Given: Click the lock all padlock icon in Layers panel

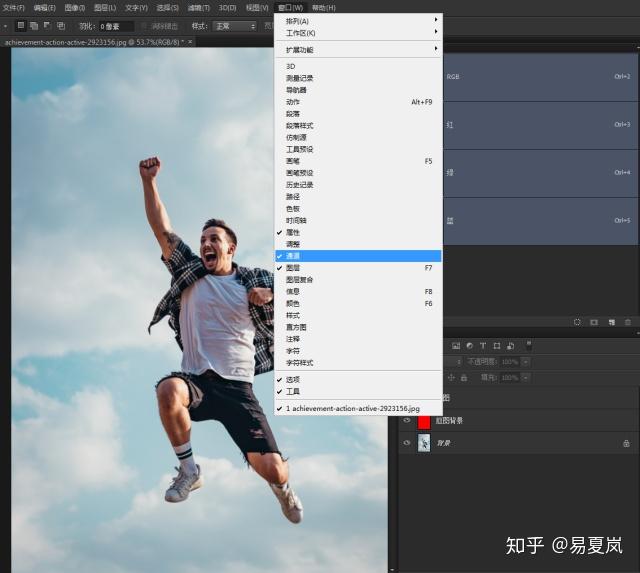Looking at the screenshot, I should coord(464,378).
